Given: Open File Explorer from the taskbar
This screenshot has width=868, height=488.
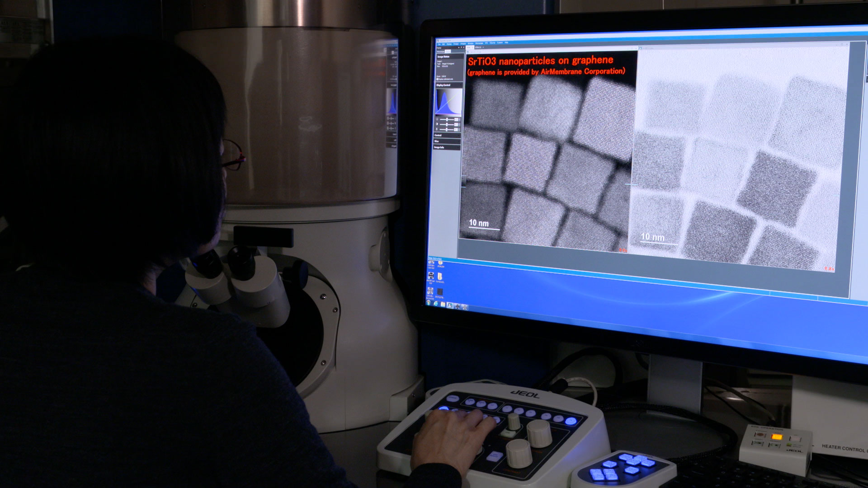Looking at the screenshot, I should click(x=443, y=305).
